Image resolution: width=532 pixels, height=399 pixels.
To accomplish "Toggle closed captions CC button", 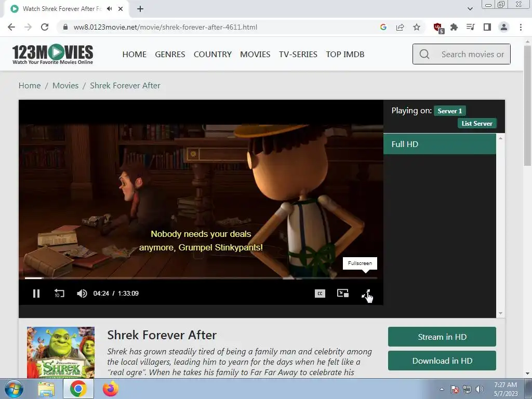I will tap(320, 294).
